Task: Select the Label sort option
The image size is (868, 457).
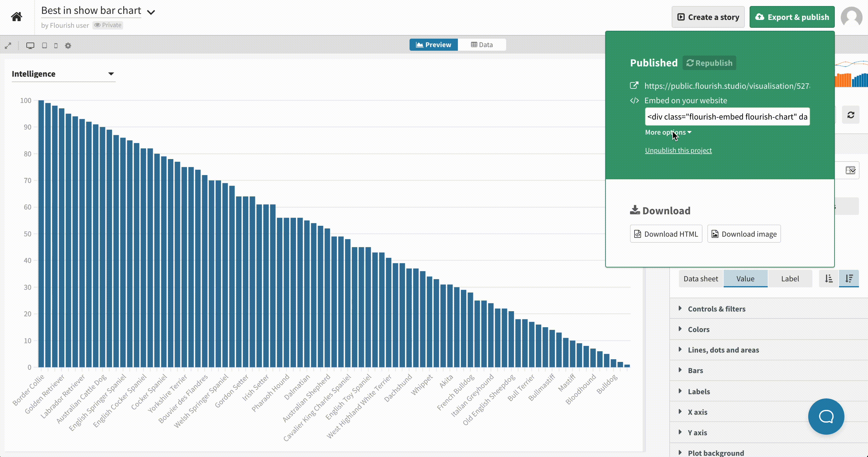Action: point(790,279)
